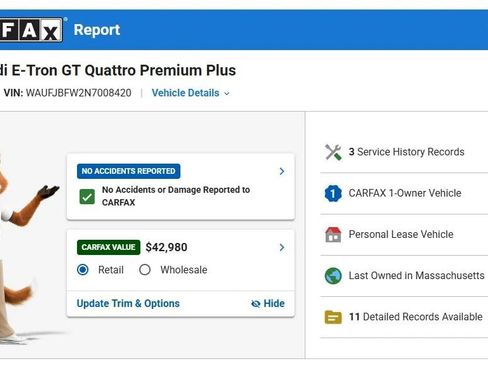Select the Retail radio button
The height and width of the screenshot is (366, 488).
pos(83,270)
